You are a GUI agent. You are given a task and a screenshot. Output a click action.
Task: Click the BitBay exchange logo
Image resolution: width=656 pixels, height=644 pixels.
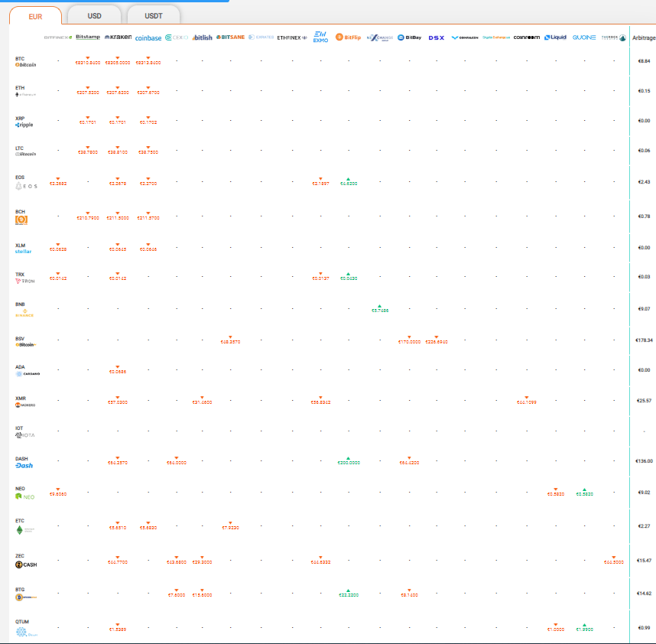(409, 37)
